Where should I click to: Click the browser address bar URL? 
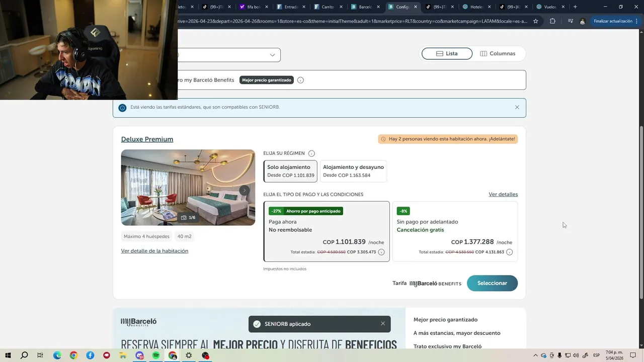pos(352,21)
